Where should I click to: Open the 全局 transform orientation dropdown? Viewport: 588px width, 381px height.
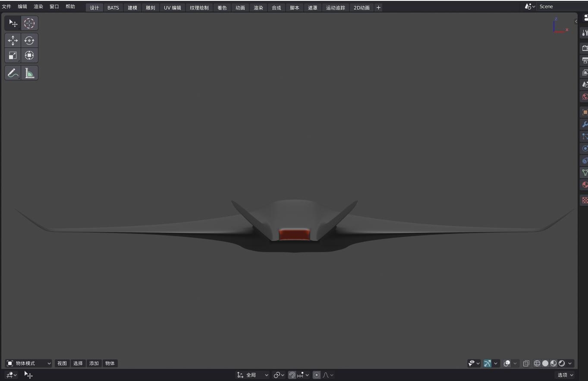coord(253,375)
